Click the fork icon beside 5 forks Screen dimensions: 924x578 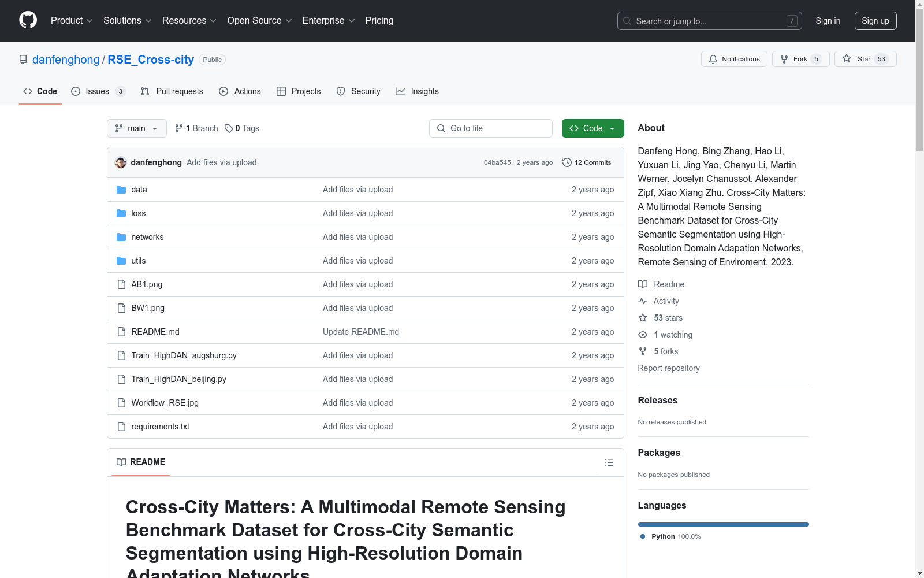(643, 351)
